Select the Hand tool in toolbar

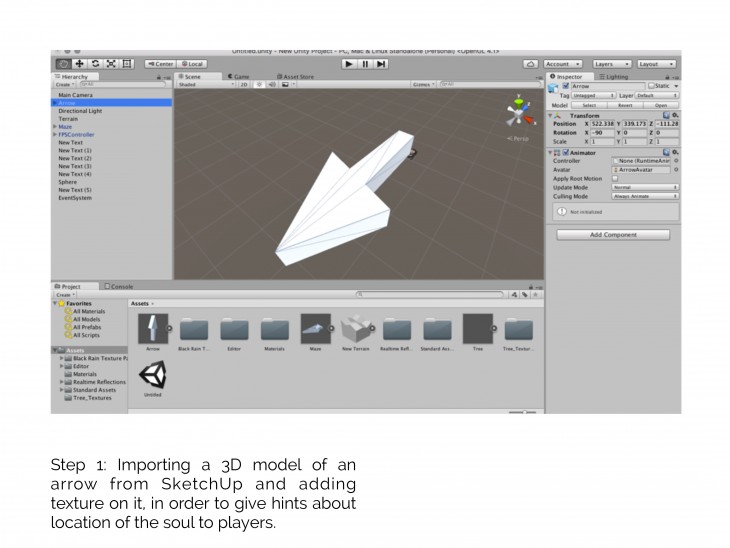[x=63, y=64]
